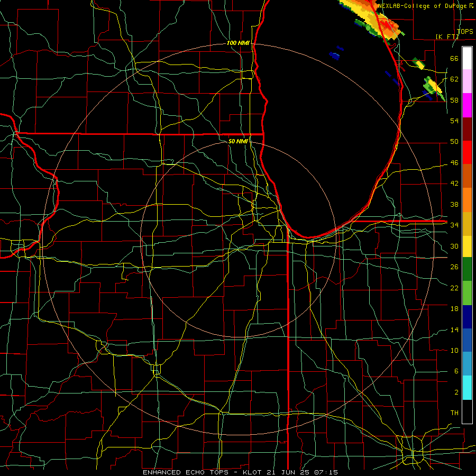Click the light pink legend swatch
Screen dimensions: 476x476
coord(467,81)
